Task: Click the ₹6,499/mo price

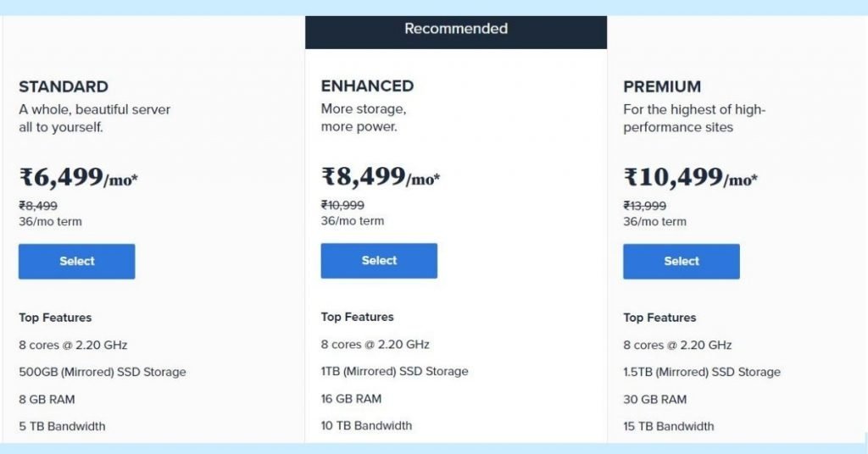Action: click(x=79, y=178)
